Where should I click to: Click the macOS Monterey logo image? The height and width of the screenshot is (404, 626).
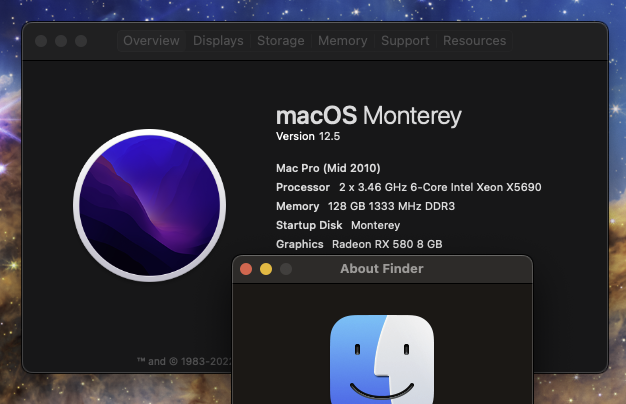click(x=150, y=205)
